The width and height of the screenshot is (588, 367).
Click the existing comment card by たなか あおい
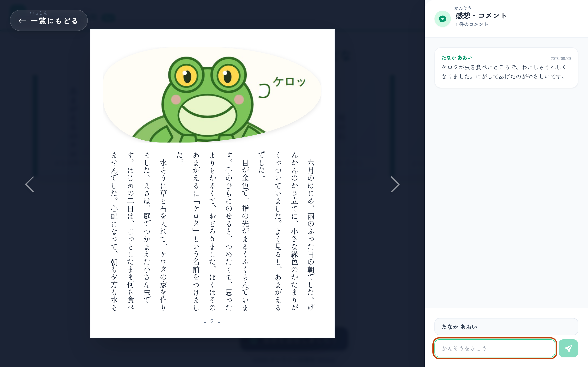pyautogui.click(x=506, y=68)
